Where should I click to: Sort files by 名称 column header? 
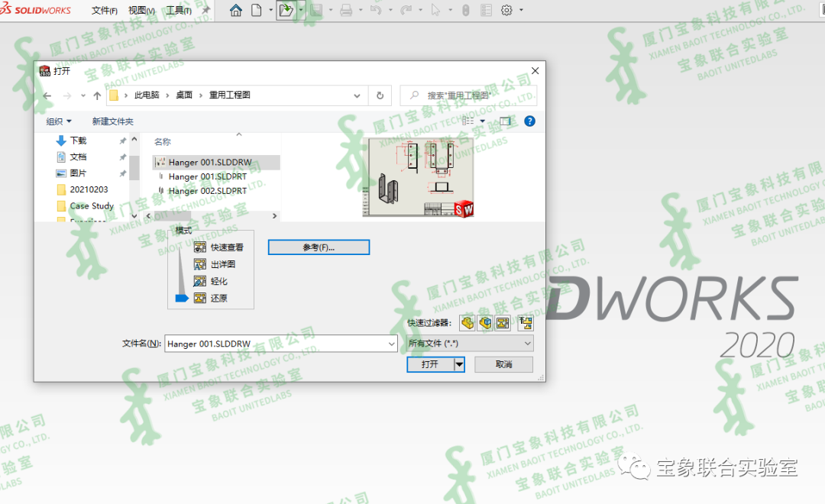coord(163,141)
